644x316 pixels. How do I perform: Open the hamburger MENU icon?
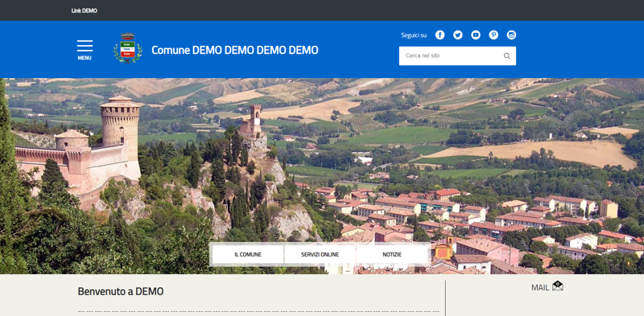[85, 46]
